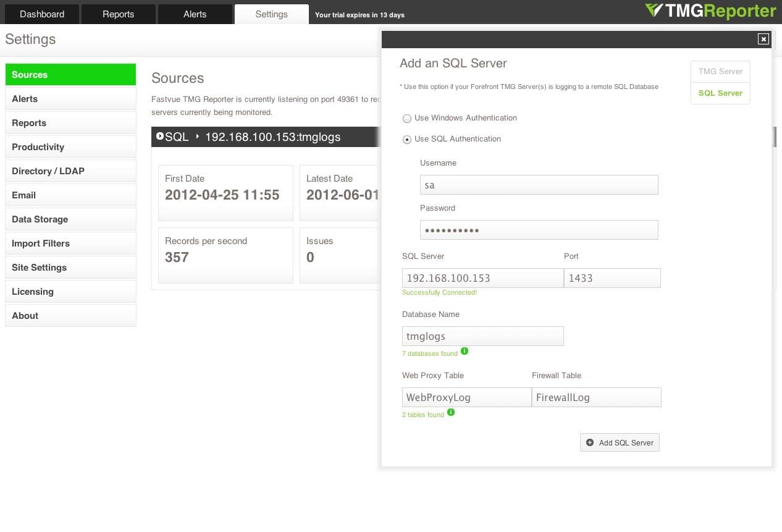Click the Add SQL Server button
782x532 pixels.
[620, 442]
